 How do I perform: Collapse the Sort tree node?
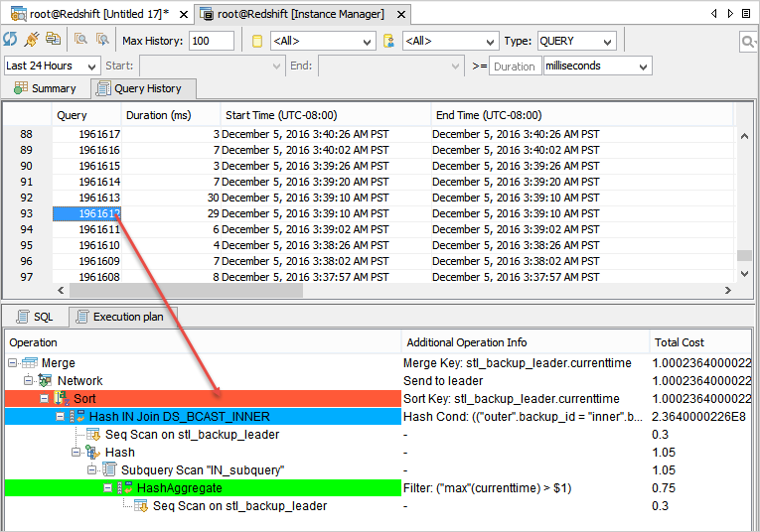(44, 398)
